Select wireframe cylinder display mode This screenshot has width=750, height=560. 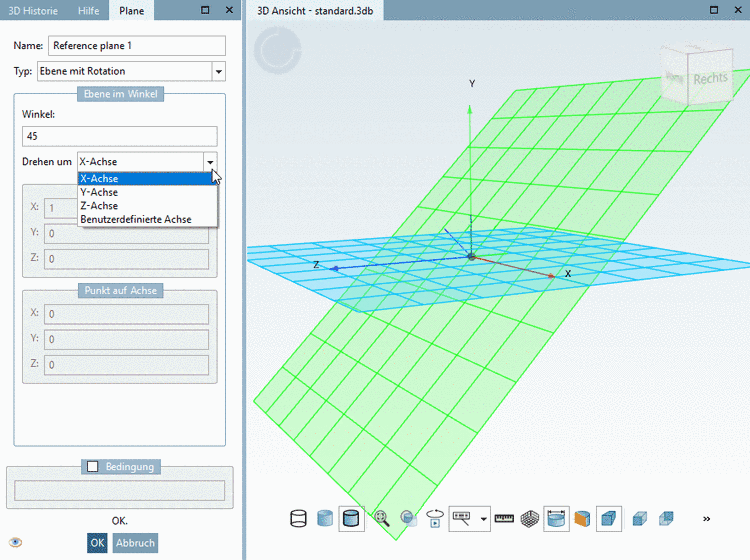point(298,518)
